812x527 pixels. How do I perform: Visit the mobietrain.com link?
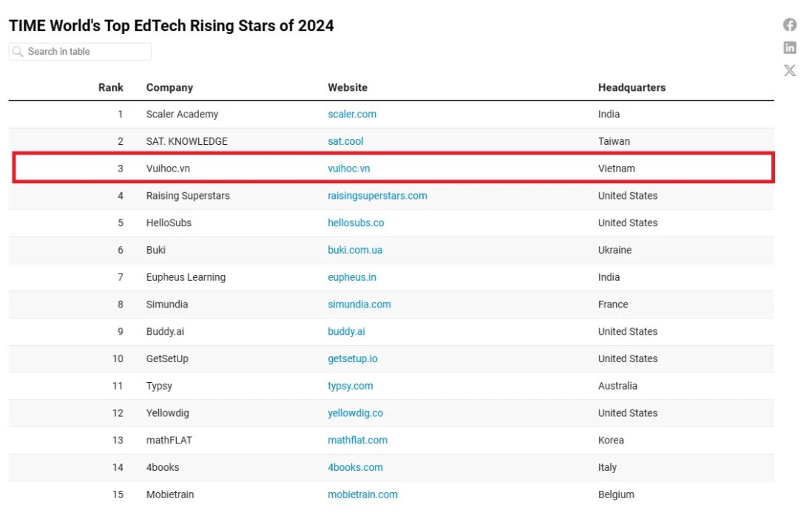pyautogui.click(x=362, y=494)
